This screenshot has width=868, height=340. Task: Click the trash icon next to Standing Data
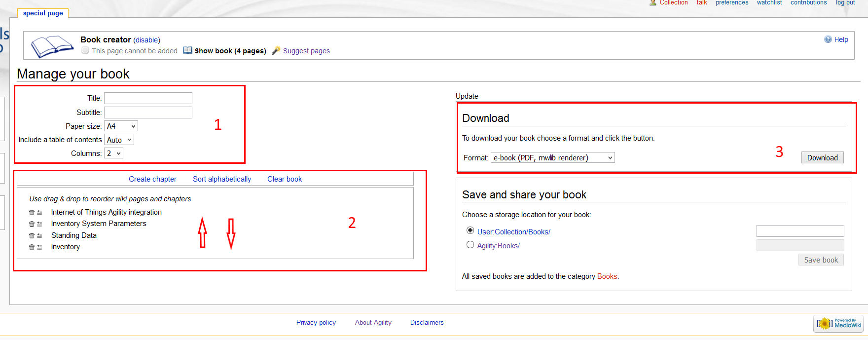pos(32,236)
